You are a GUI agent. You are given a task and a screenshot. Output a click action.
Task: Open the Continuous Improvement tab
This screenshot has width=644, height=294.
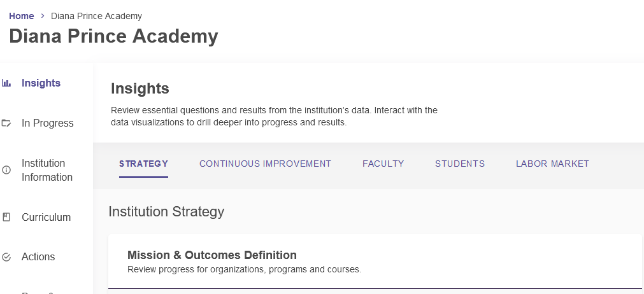(265, 164)
